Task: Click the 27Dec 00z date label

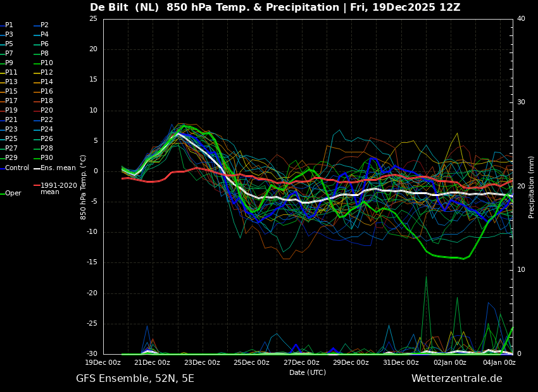Action: [x=301, y=362]
